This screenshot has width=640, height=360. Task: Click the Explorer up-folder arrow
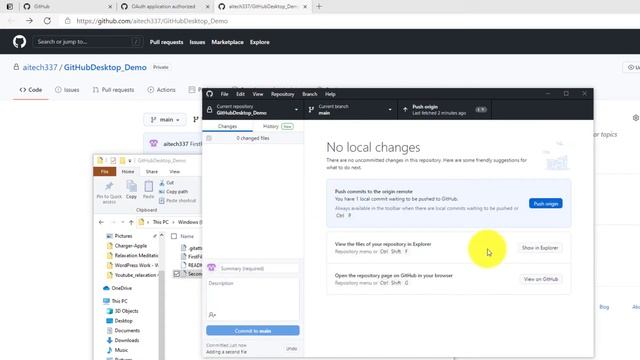131,222
